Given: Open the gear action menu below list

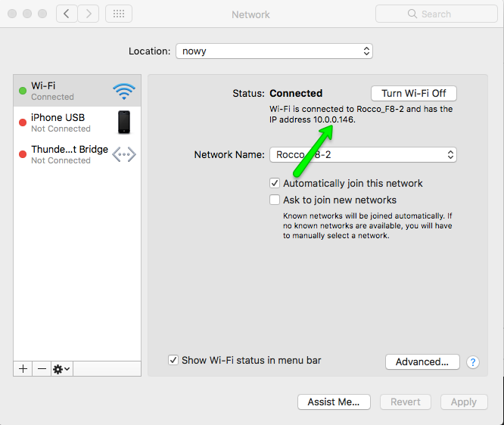Looking at the screenshot, I should (62, 369).
